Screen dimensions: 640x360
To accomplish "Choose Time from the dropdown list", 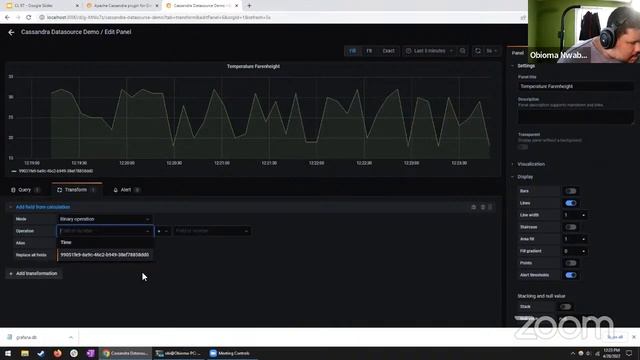I will coord(105,242).
